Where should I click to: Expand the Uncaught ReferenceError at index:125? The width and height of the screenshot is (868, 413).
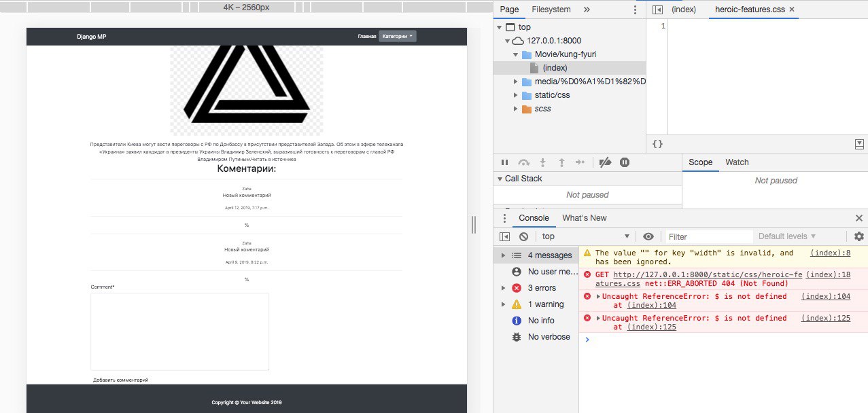coord(598,318)
